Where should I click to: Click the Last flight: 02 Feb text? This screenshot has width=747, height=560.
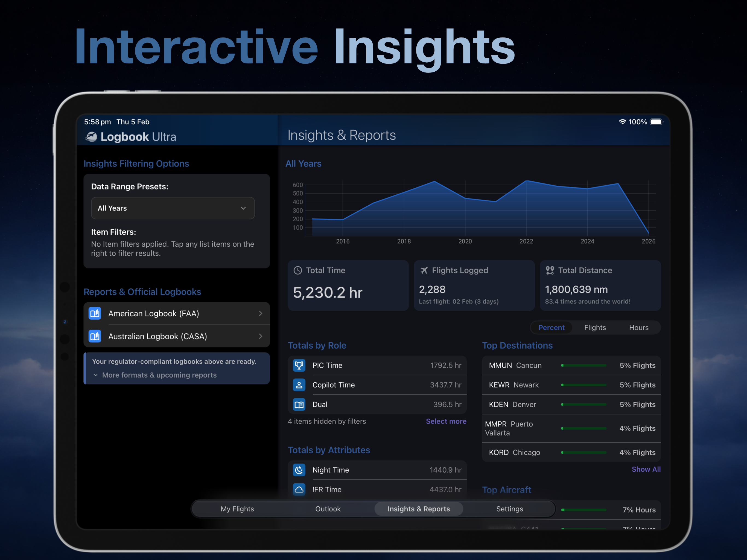pos(459,302)
